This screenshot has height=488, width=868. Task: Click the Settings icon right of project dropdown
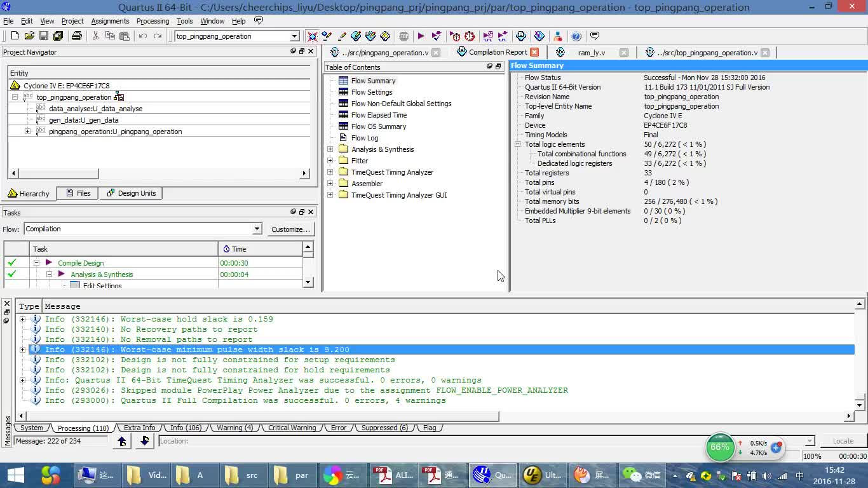click(312, 36)
